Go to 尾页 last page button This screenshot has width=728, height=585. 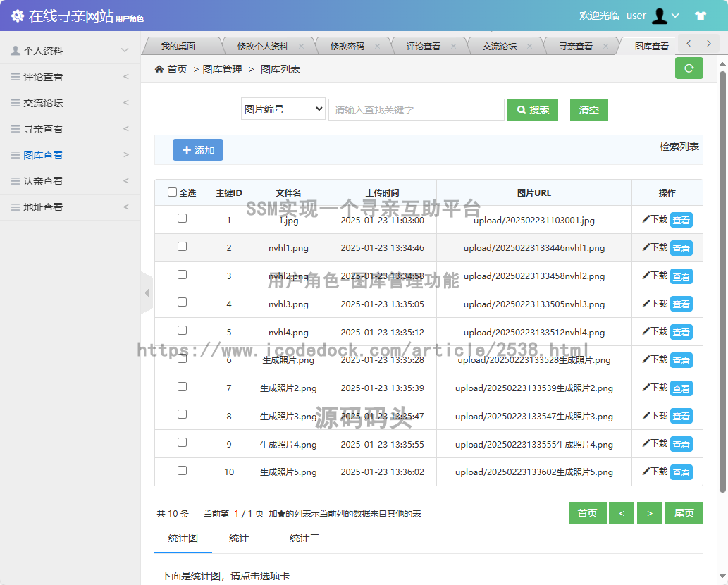[684, 512]
